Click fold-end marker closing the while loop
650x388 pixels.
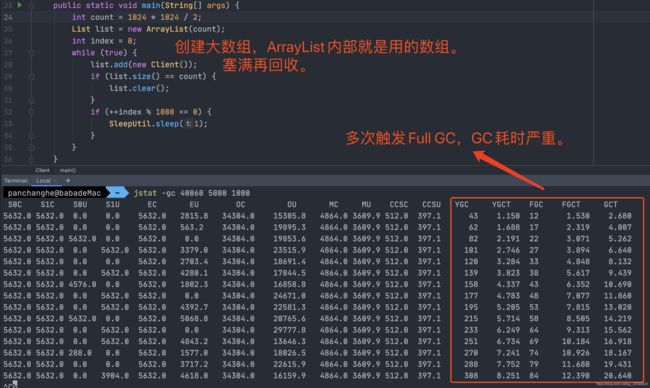click(32, 147)
